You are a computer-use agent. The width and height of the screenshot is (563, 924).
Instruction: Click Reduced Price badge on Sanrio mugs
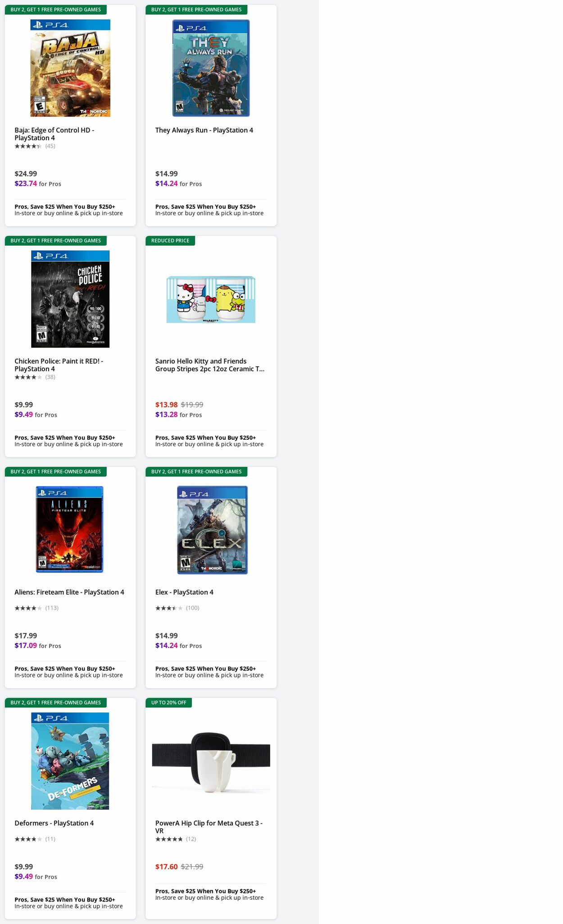(170, 240)
